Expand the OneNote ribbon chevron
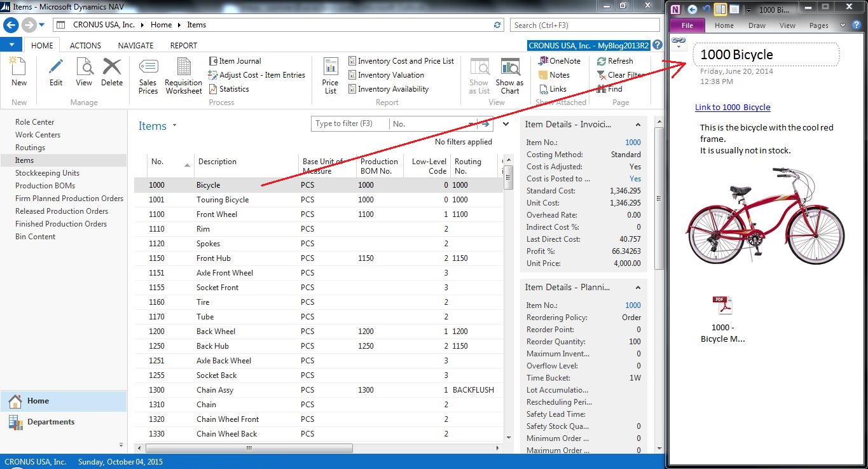This screenshot has width=868, height=469. pyautogui.click(x=843, y=25)
